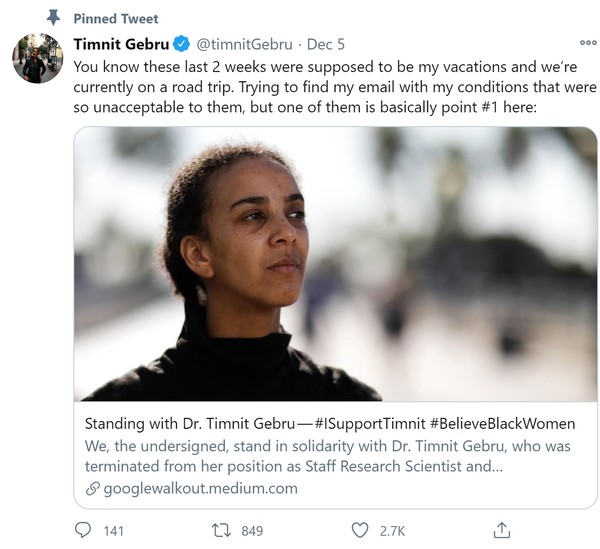The image size is (600, 549).
Task: Click the reply speech bubble icon
Action: [x=85, y=530]
